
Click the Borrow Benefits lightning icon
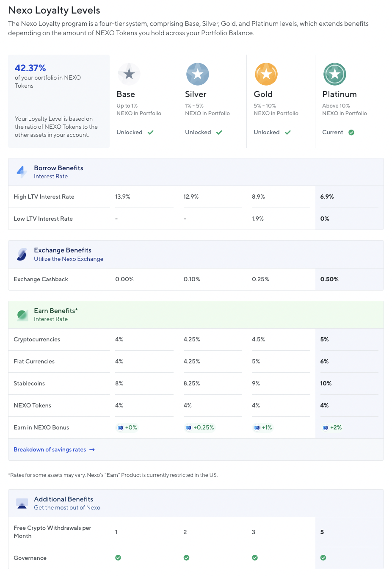[x=22, y=172]
